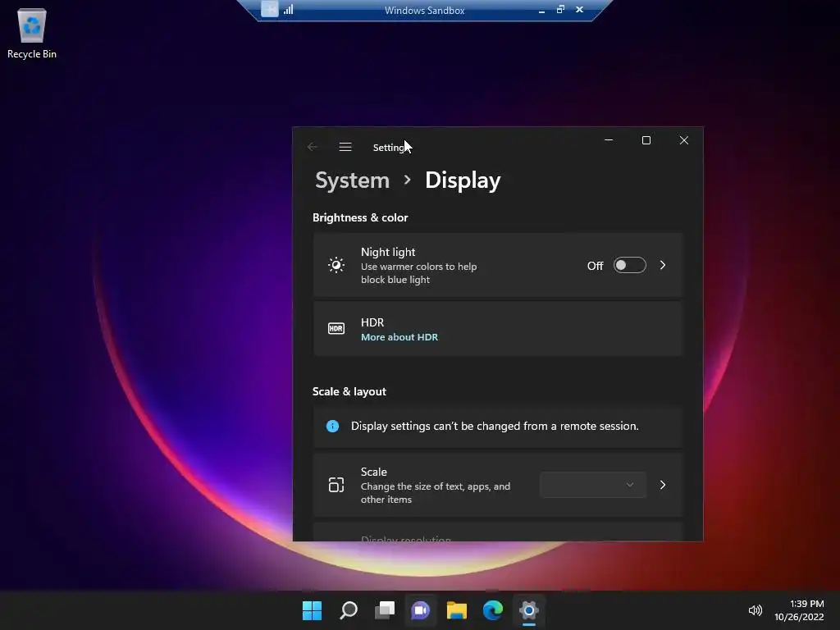840x630 pixels.
Task: Open the volume speaker tray icon
Action: click(755, 610)
